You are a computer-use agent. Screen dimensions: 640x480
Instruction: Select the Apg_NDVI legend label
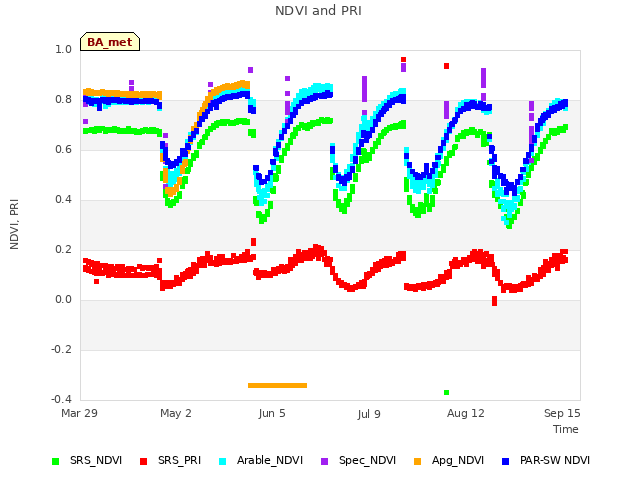(458, 460)
